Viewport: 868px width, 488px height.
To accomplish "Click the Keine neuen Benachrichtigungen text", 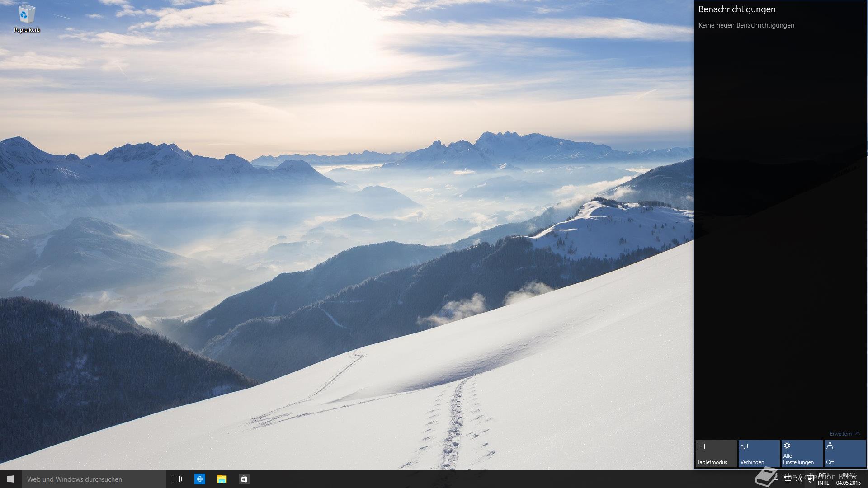I will 746,25.
